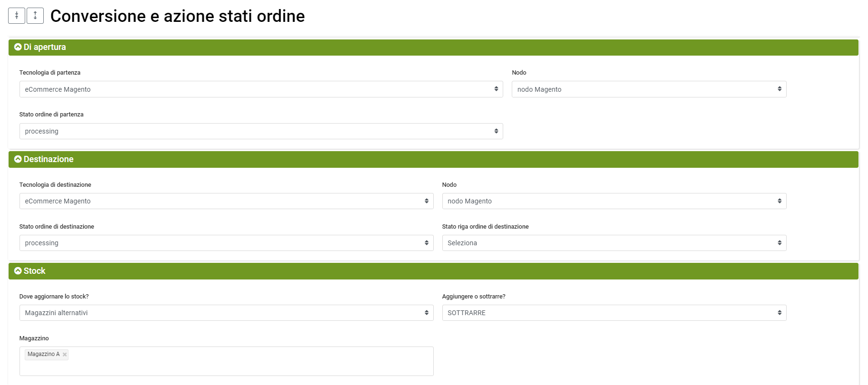
Task: Open the Nodo dropdown under Destinazione
Action: click(x=614, y=201)
